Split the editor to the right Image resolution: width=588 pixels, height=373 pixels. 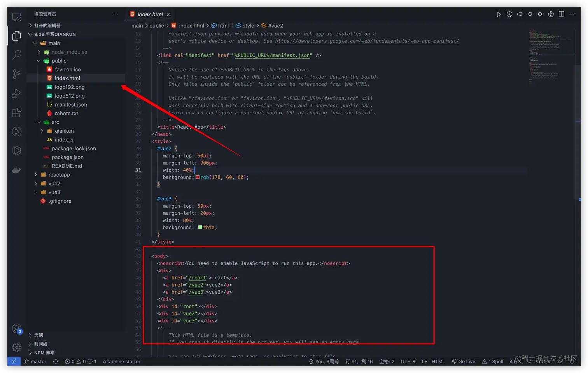(562, 14)
